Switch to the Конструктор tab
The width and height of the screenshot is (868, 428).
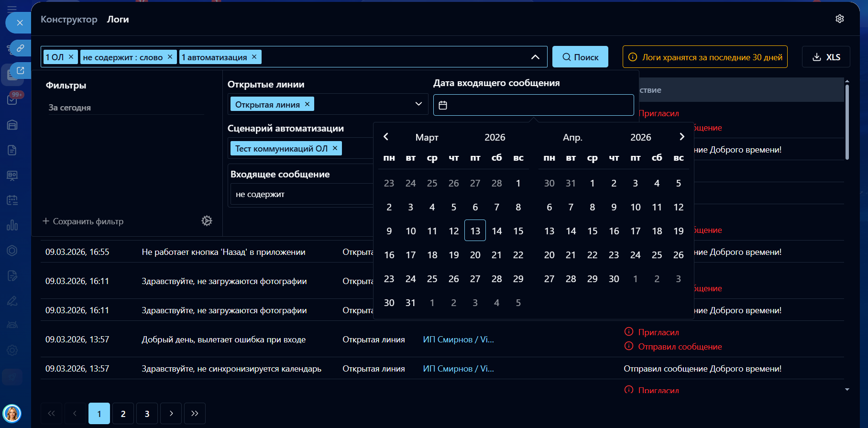point(69,19)
